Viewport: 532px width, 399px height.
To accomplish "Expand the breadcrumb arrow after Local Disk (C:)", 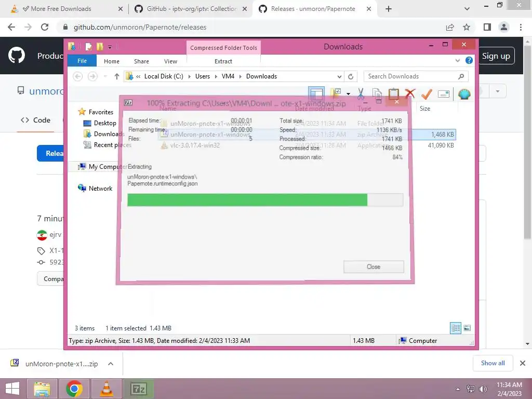I will coord(189,76).
